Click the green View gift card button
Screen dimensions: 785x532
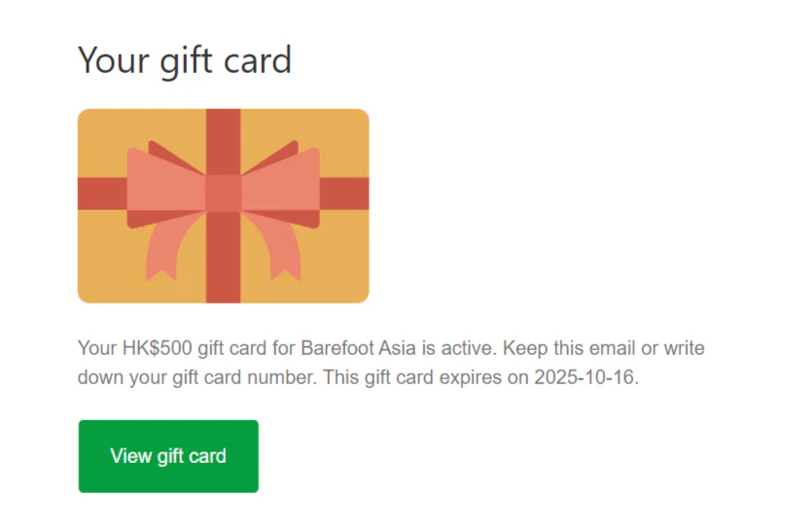tap(168, 456)
